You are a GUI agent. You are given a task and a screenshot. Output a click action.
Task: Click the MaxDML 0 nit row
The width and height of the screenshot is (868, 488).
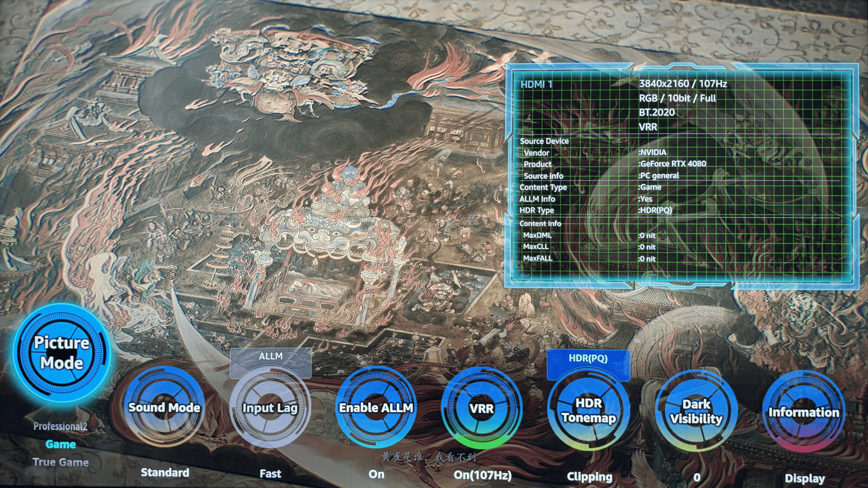(x=590, y=235)
